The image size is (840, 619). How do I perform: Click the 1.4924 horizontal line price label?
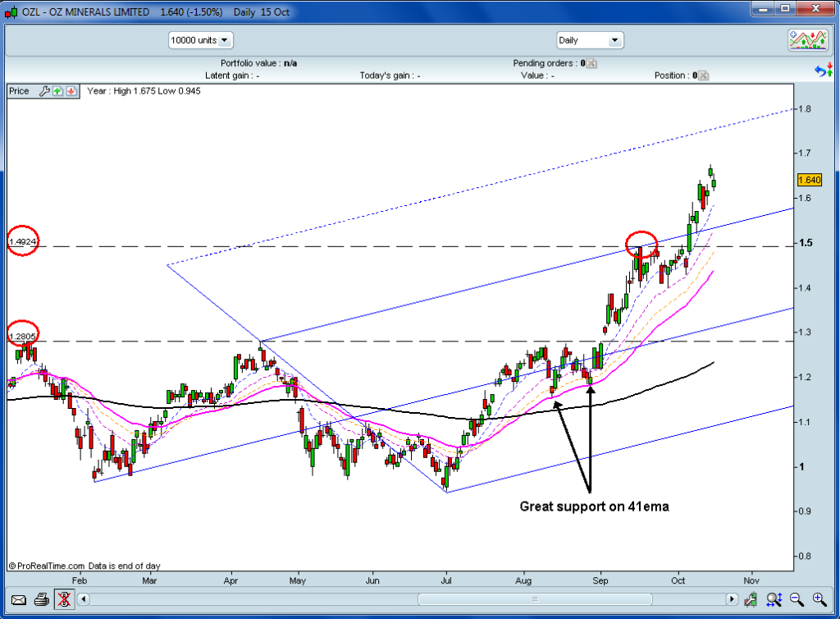22,241
